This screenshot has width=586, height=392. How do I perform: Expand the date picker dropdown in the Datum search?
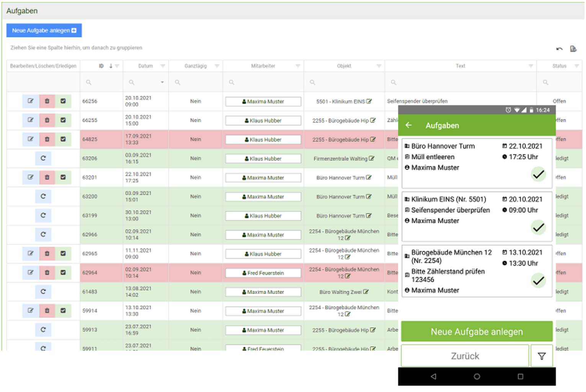[162, 82]
